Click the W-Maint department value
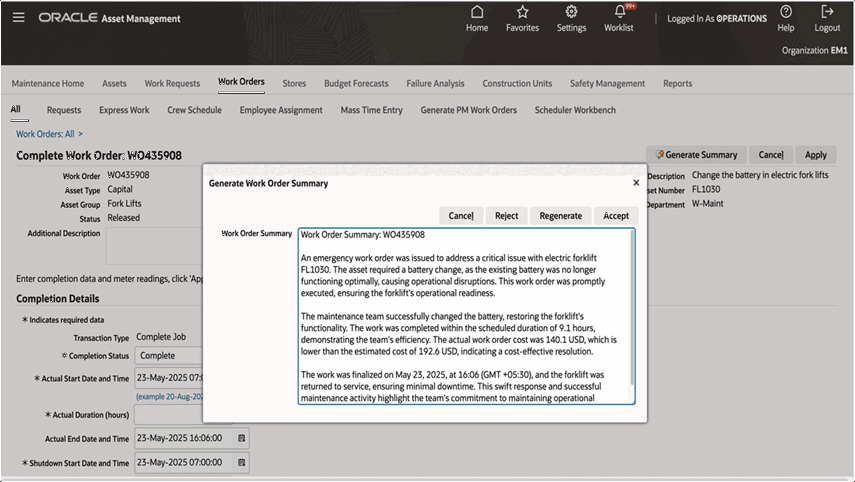Image resolution: width=855 pixels, height=482 pixels. click(x=708, y=203)
